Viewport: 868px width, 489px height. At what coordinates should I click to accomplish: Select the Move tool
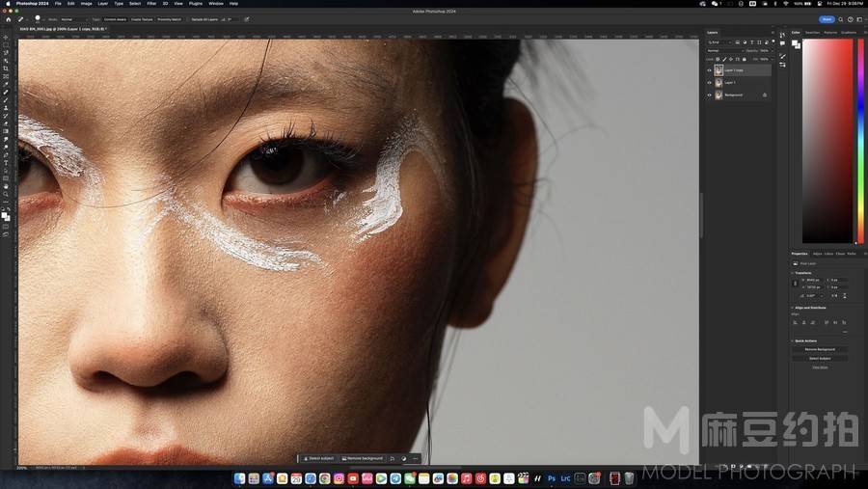(6, 37)
